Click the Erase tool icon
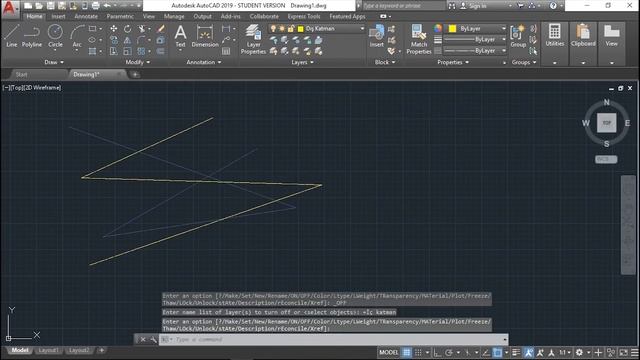640x360 pixels. pos(160,29)
